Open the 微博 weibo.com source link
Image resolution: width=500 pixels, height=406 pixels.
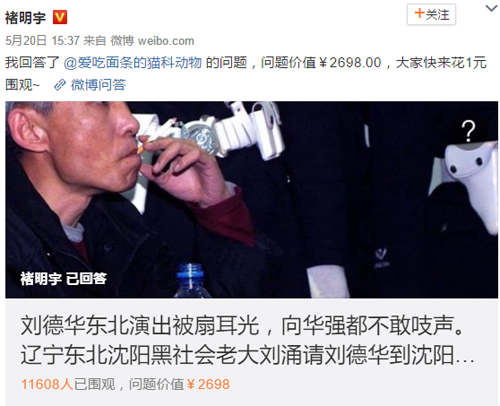(x=152, y=41)
